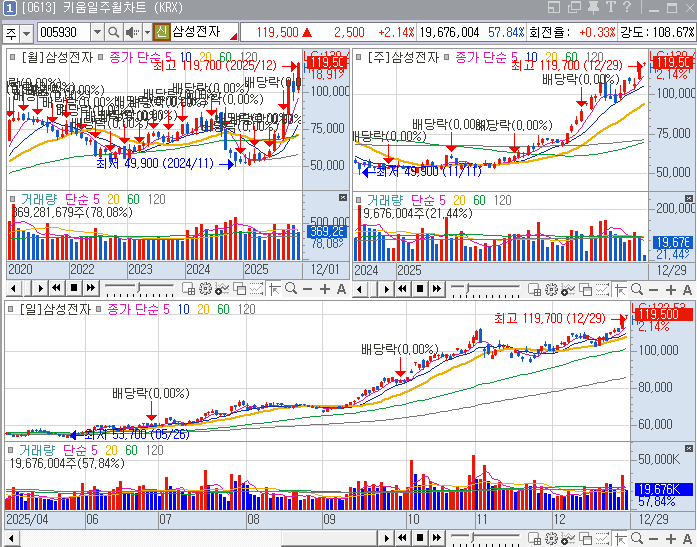Click the 거래량 label on the weekly volume panel
Image resolution: width=697 pixels, height=547 pixels.
pyautogui.click(x=384, y=200)
